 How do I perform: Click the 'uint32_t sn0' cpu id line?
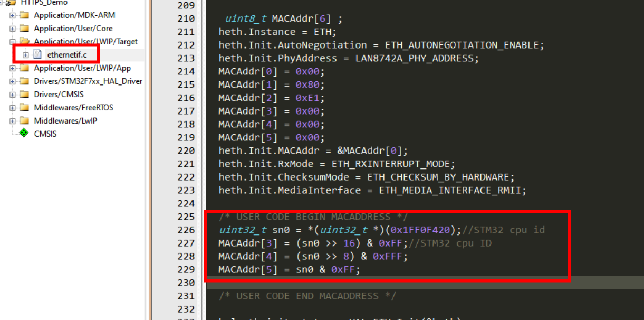[x=382, y=230]
